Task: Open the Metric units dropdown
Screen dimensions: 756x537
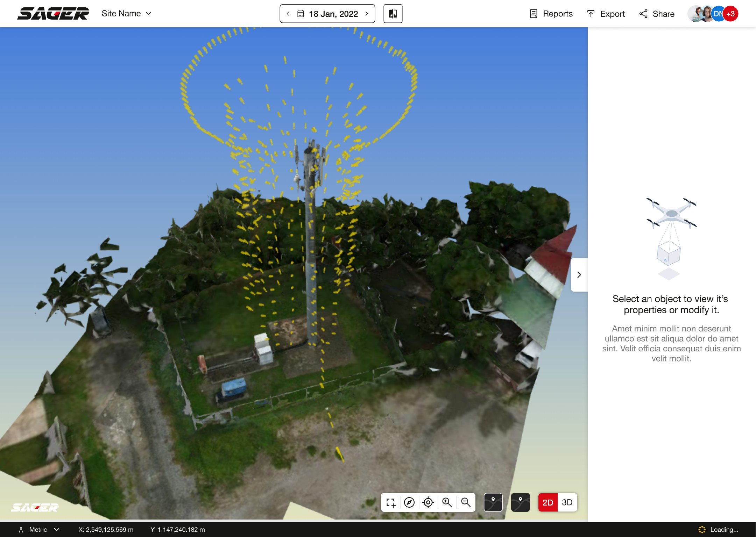Action: (39, 530)
